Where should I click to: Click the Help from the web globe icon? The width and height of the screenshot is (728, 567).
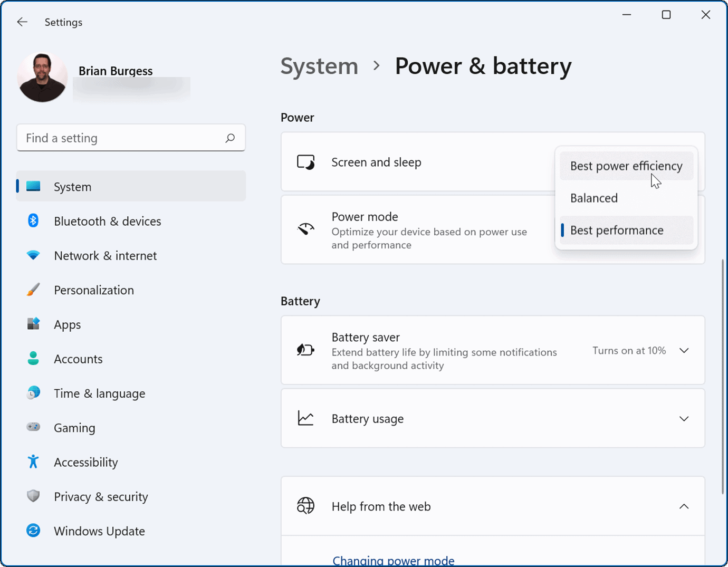305,506
